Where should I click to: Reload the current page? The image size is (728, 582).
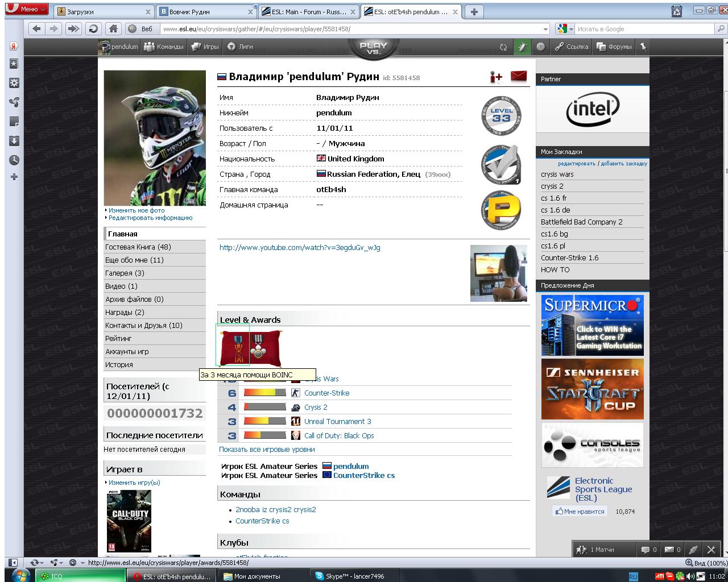pos(93,28)
